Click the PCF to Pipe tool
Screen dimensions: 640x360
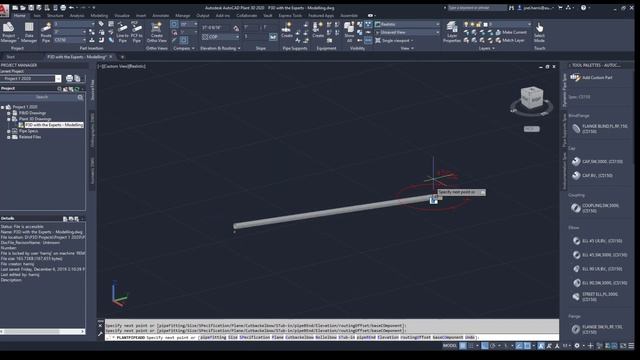[x=136, y=32]
